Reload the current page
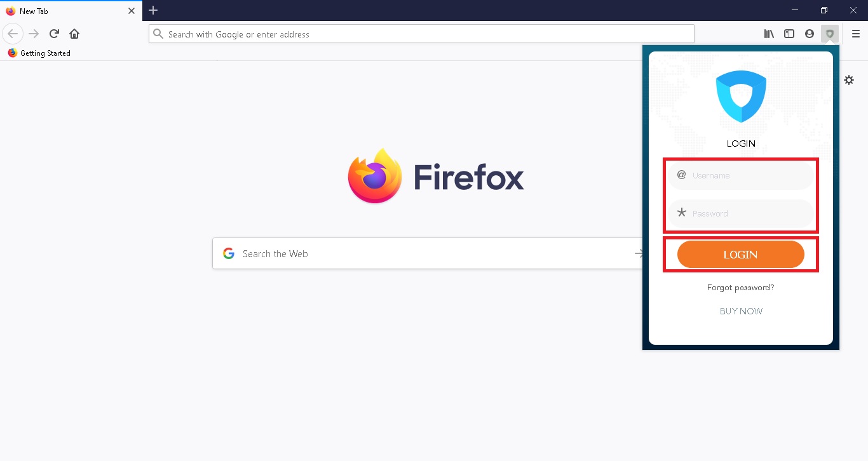This screenshot has height=461, width=868. point(54,34)
